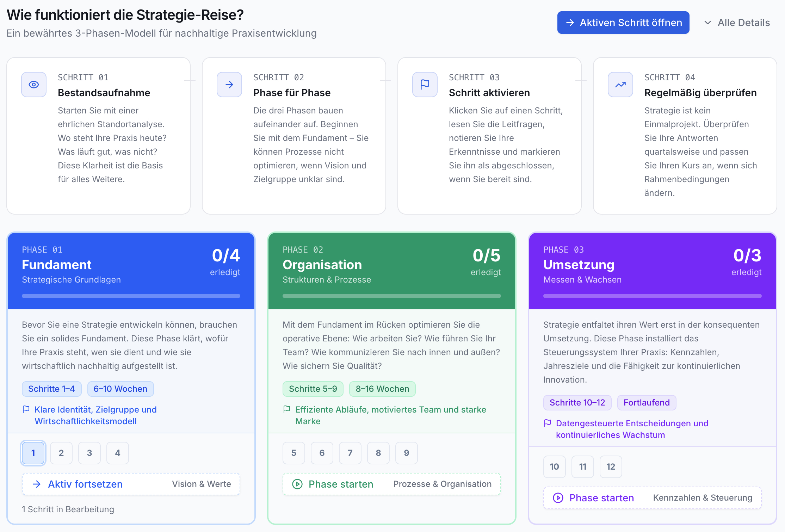
Task: Select step 12 in Umsetzung phase
Action: point(611,467)
